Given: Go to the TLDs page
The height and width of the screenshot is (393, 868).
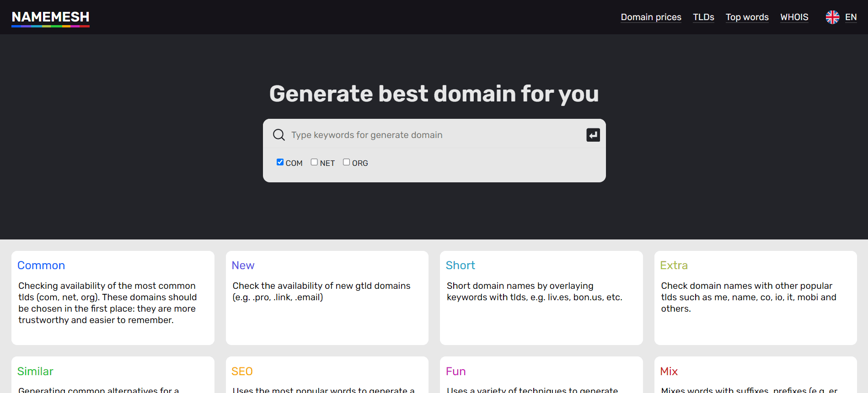Looking at the screenshot, I should click(703, 17).
